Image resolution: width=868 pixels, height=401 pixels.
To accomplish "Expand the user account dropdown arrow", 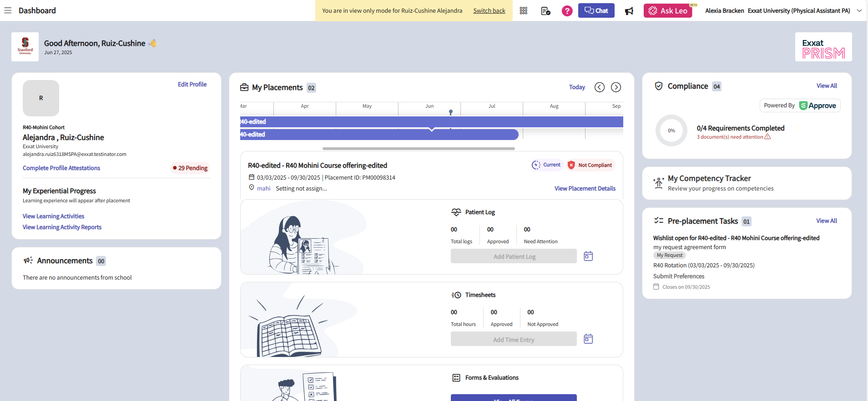I will [859, 10].
